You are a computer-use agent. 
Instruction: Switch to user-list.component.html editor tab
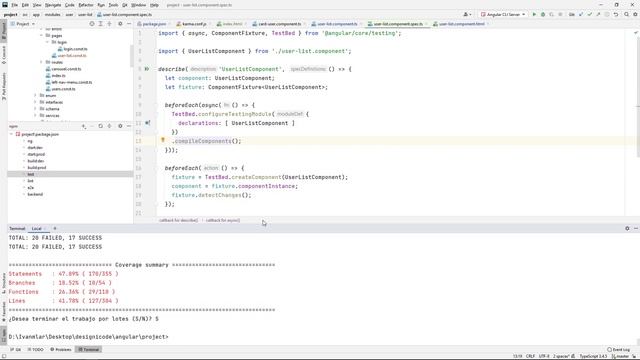461,24
